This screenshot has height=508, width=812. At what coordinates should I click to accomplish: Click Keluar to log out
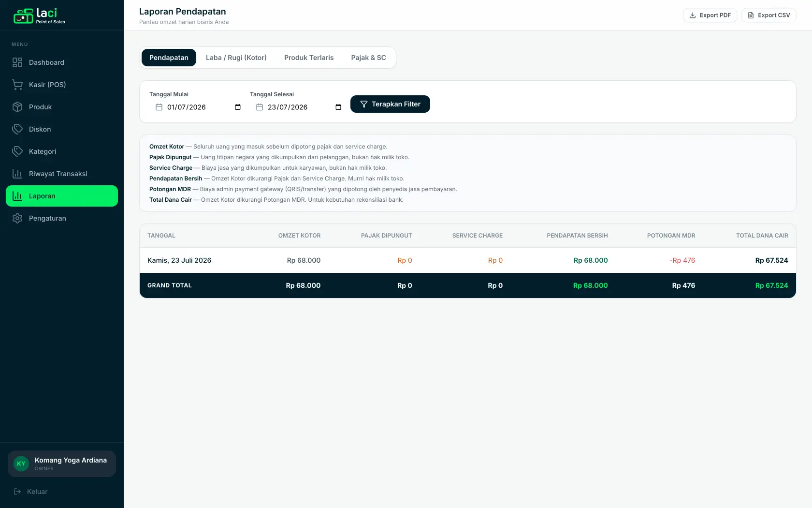[x=31, y=492]
